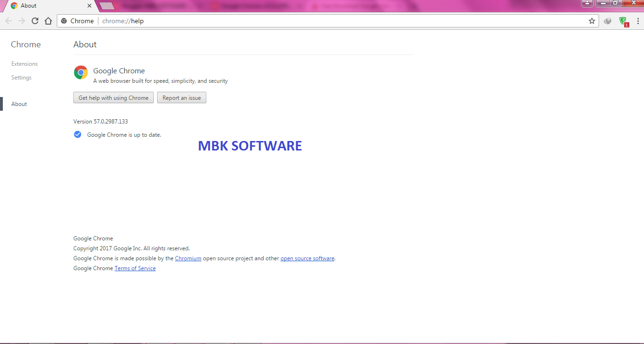Select About in the sidebar

19,104
